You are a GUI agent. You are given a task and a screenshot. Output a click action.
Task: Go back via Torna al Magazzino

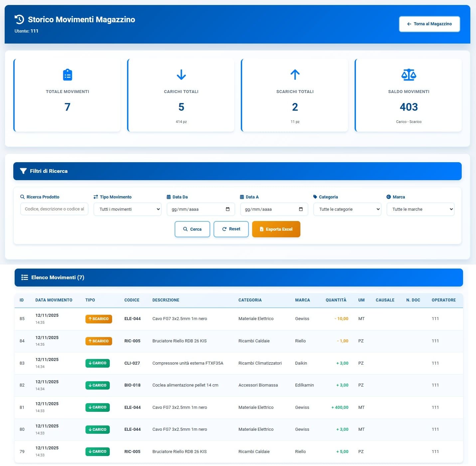click(x=429, y=24)
